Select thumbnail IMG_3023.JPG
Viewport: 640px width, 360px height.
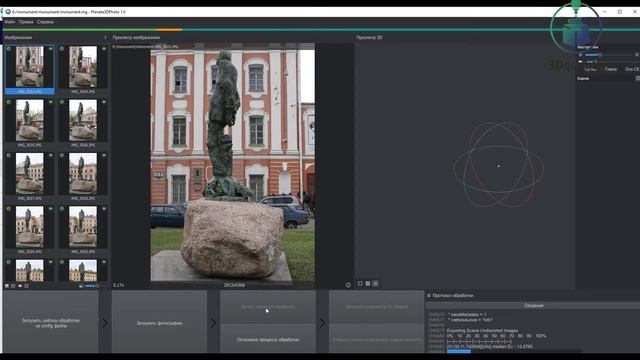click(29, 70)
